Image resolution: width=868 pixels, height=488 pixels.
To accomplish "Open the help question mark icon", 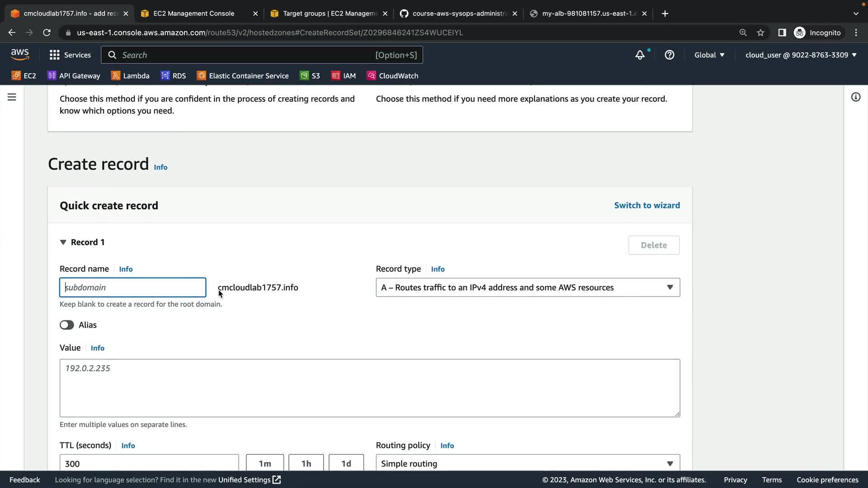I will click(x=669, y=55).
